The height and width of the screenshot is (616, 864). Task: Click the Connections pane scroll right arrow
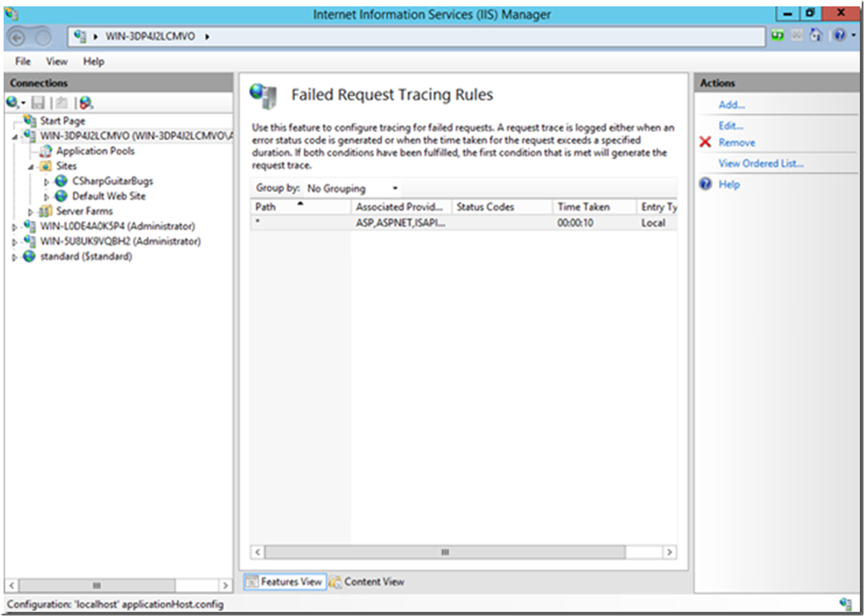tap(225, 585)
